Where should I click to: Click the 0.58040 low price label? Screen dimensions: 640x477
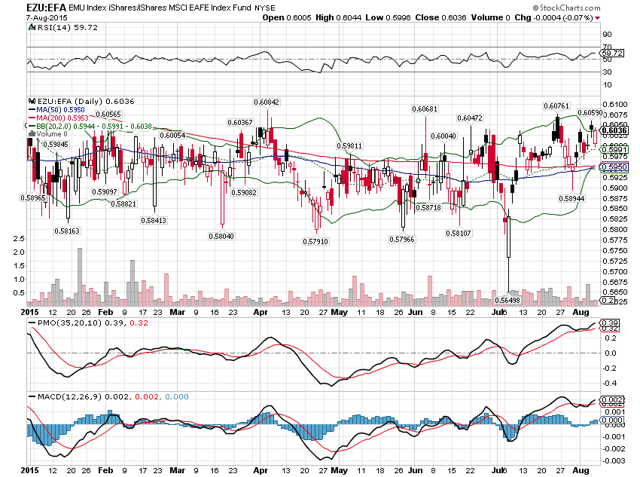[221, 236]
